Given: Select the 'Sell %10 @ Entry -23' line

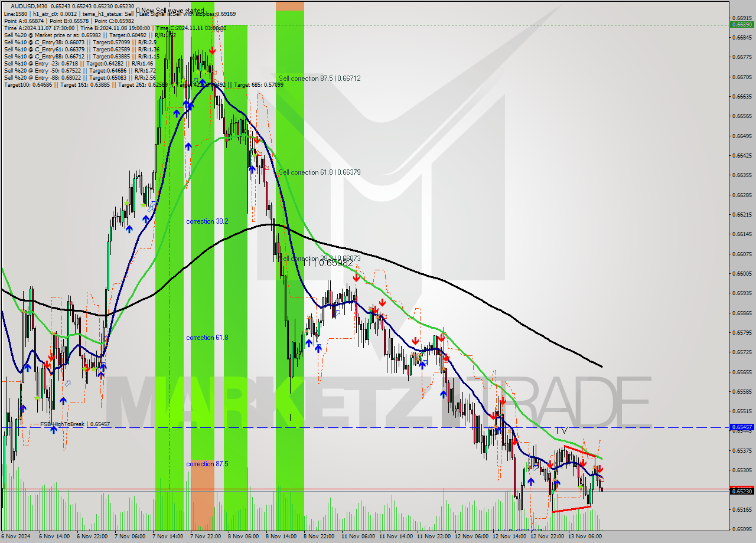Looking at the screenshot, I should [x=79, y=64].
